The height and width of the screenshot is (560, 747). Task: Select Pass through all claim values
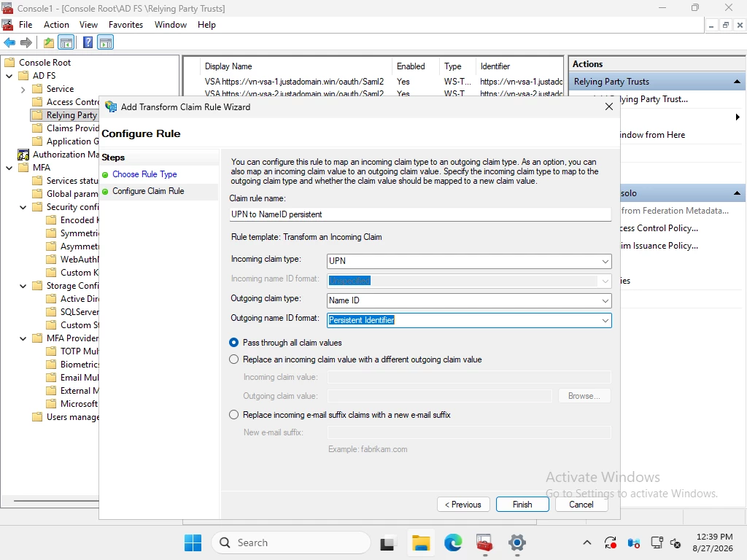point(234,343)
